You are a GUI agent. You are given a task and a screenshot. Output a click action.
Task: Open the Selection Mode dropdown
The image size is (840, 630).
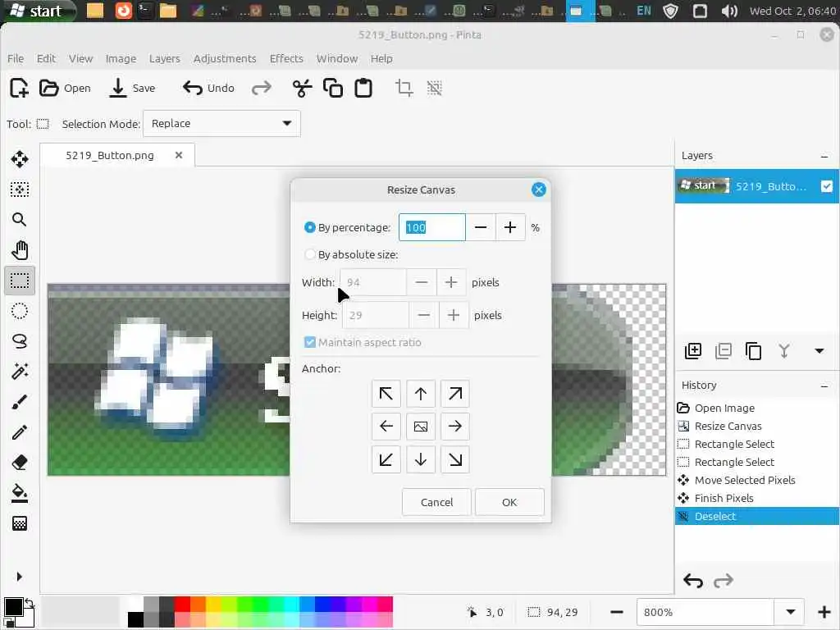click(x=221, y=124)
